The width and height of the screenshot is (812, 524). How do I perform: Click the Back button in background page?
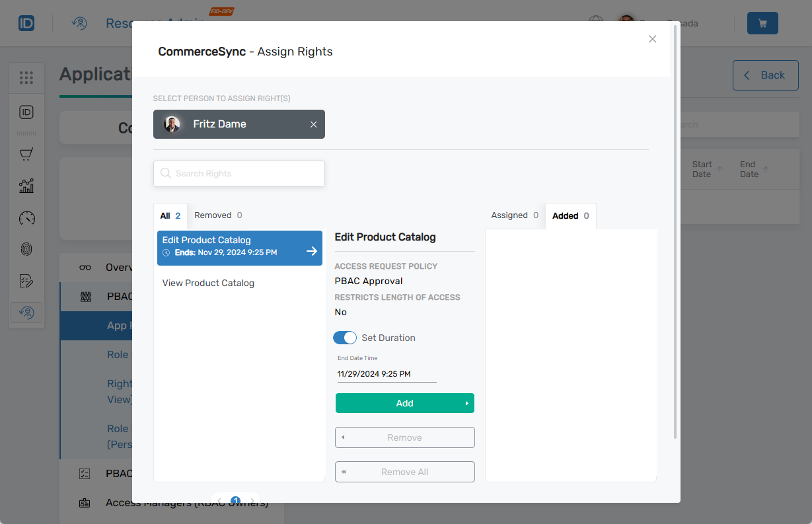(765, 75)
